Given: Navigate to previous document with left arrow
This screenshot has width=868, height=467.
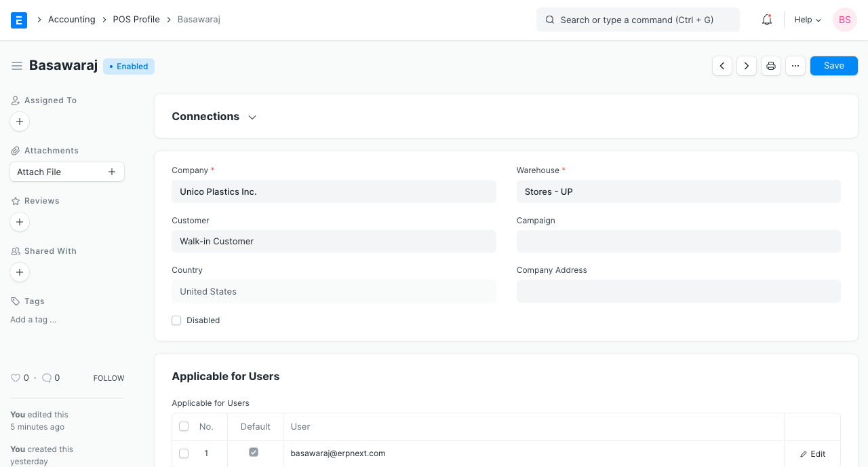Looking at the screenshot, I should tap(722, 65).
